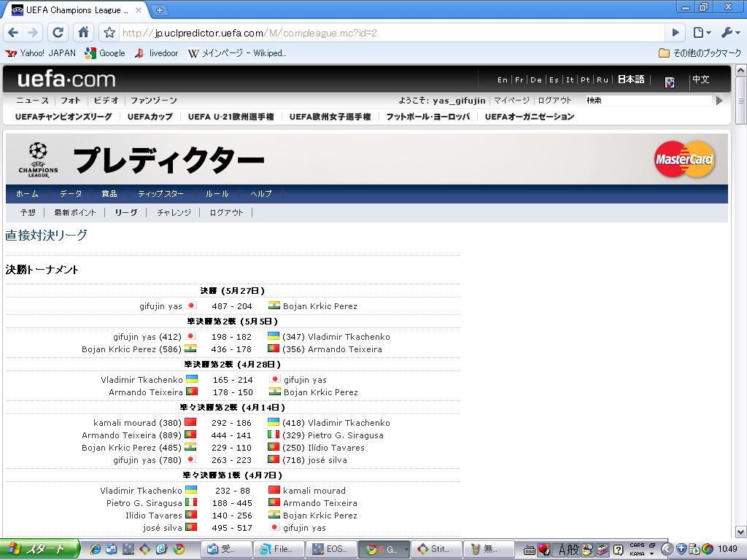747x560 pixels.
Task: Open the ティップスター tab
Action: point(160,194)
